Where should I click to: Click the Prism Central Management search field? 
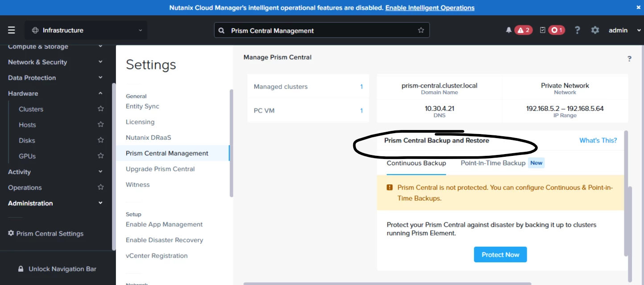(322, 31)
